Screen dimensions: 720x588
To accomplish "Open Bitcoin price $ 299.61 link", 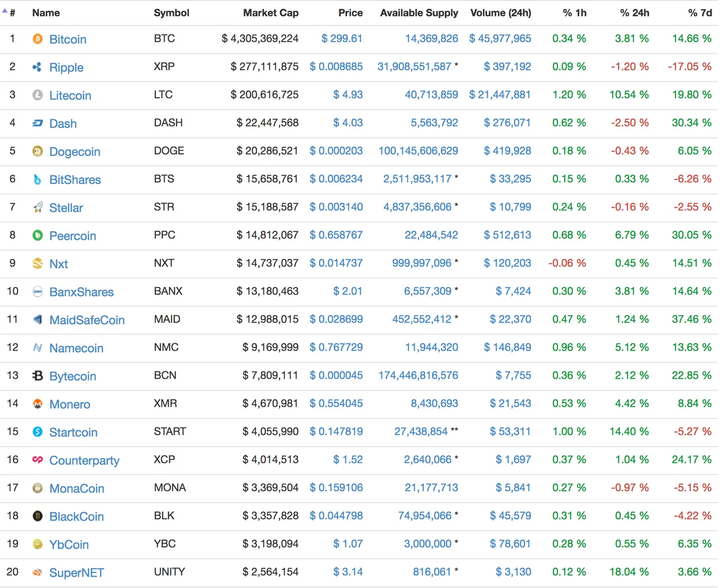I will pos(342,38).
